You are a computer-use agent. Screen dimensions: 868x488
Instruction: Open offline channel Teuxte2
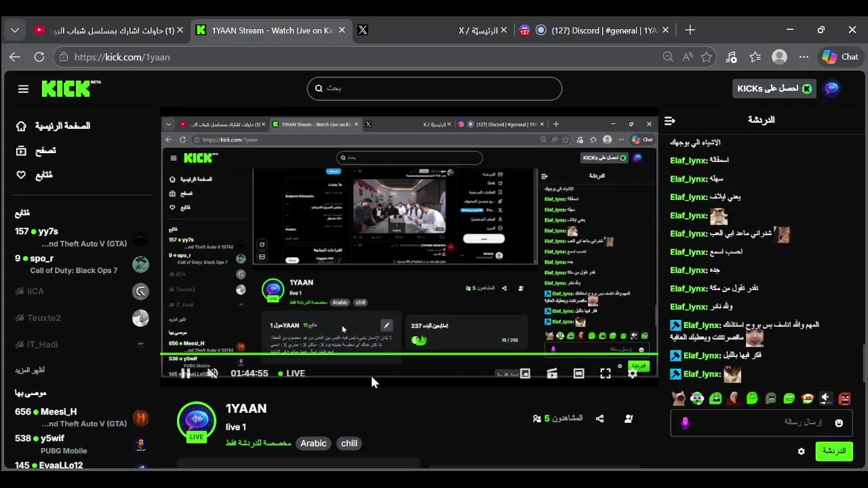pos(81,318)
